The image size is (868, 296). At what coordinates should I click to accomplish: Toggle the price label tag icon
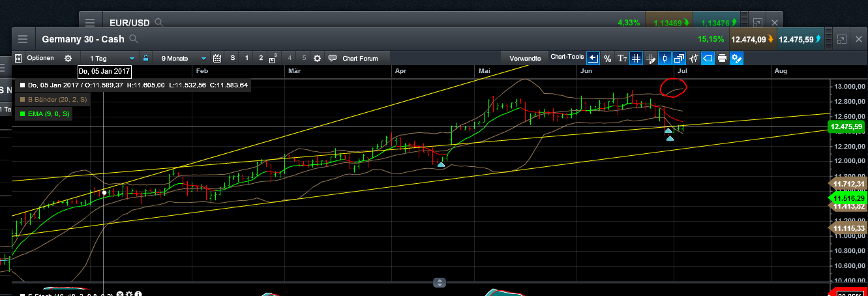[x=708, y=58]
